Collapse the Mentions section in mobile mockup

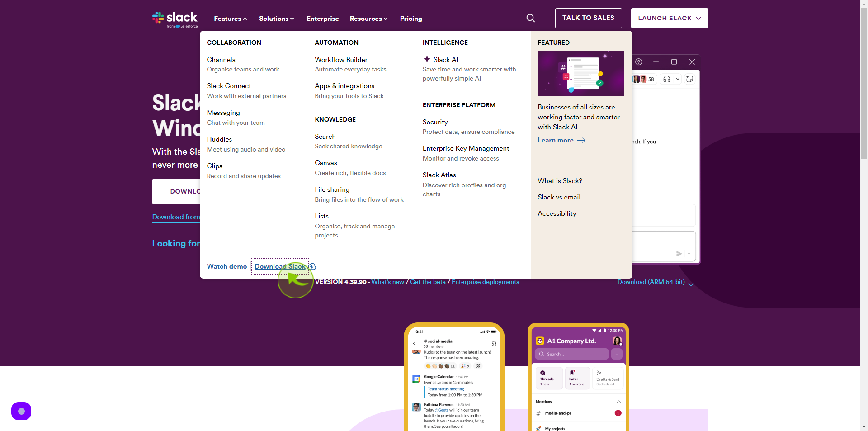(x=618, y=402)
